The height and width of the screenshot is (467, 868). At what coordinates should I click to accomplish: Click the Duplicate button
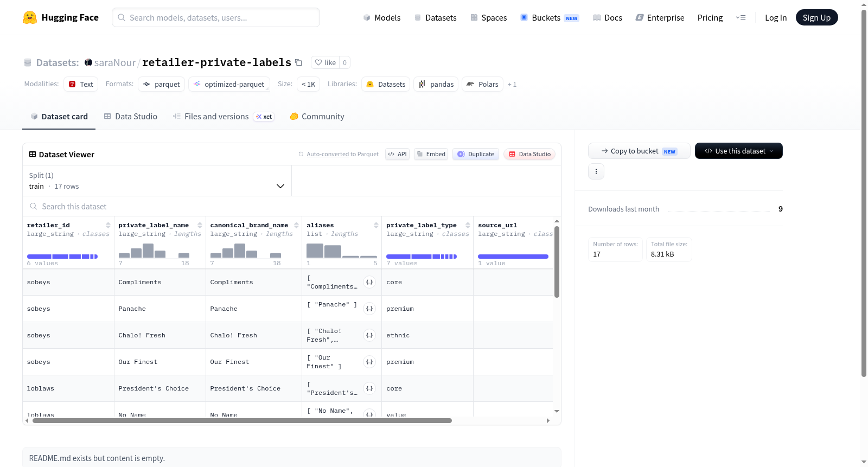pos(476,154)
